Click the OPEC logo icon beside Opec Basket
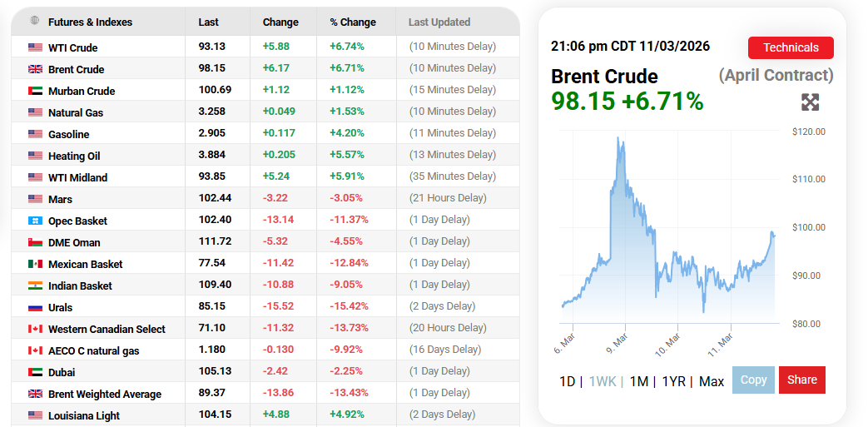 pos(35,221)
